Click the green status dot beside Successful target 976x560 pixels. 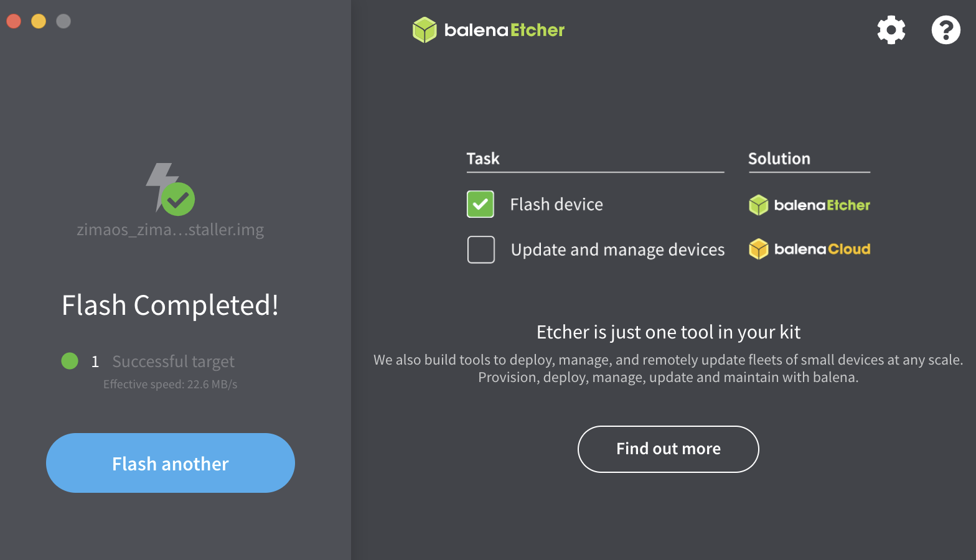point(70,361)
